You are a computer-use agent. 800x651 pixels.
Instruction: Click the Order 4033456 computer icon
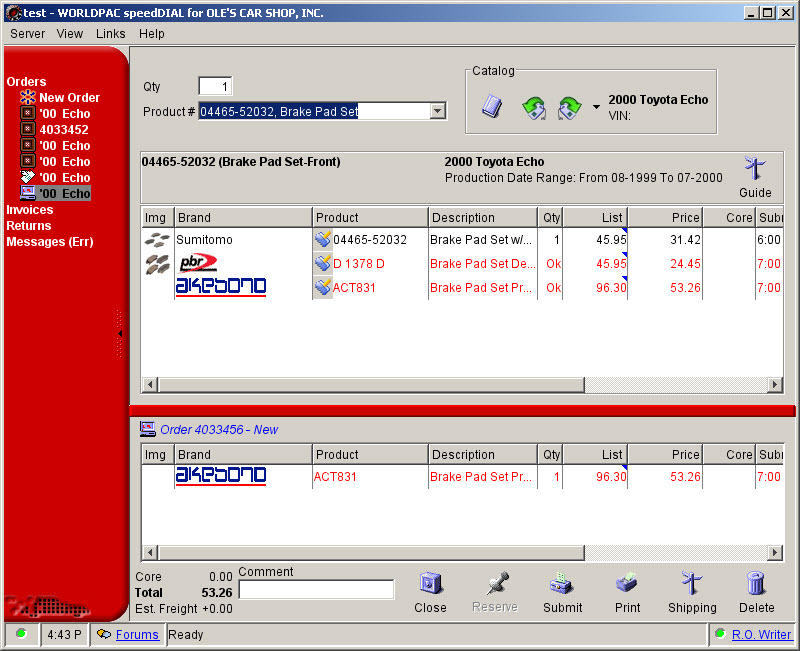(147, 429)
